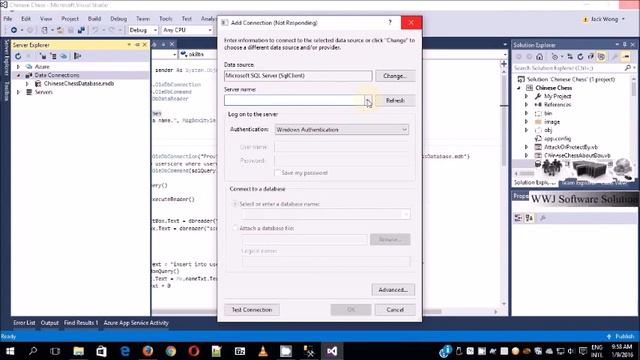
Task: Click the Visual Studio taskbar icon
Action: coord(332,351)
